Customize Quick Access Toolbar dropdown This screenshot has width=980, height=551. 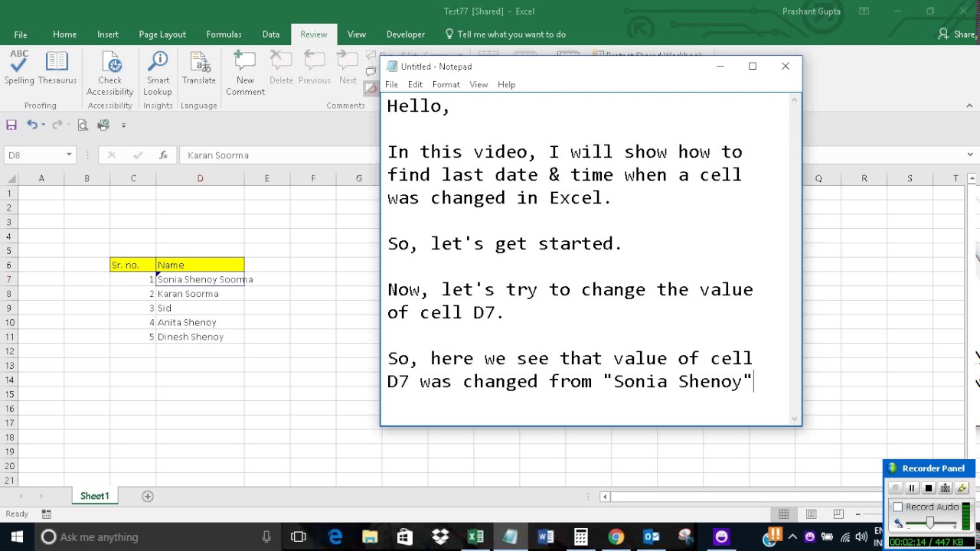pos(123,125)
